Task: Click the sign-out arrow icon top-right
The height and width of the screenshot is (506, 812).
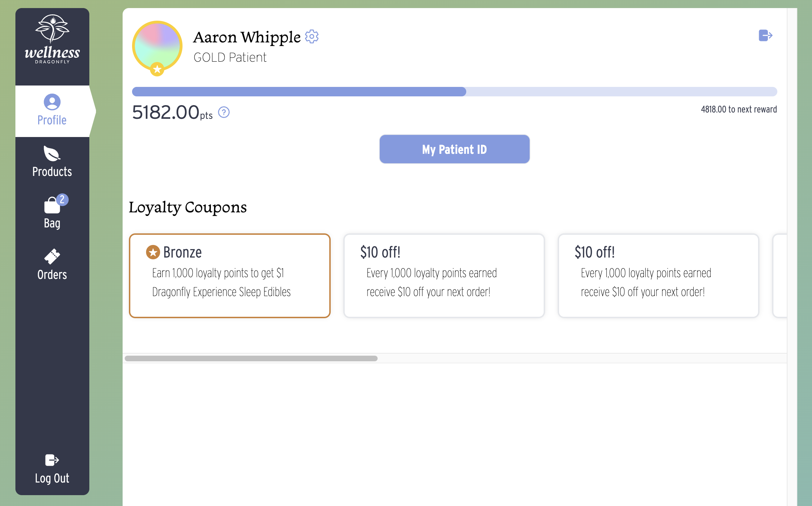Action: (x=765, y=35)
